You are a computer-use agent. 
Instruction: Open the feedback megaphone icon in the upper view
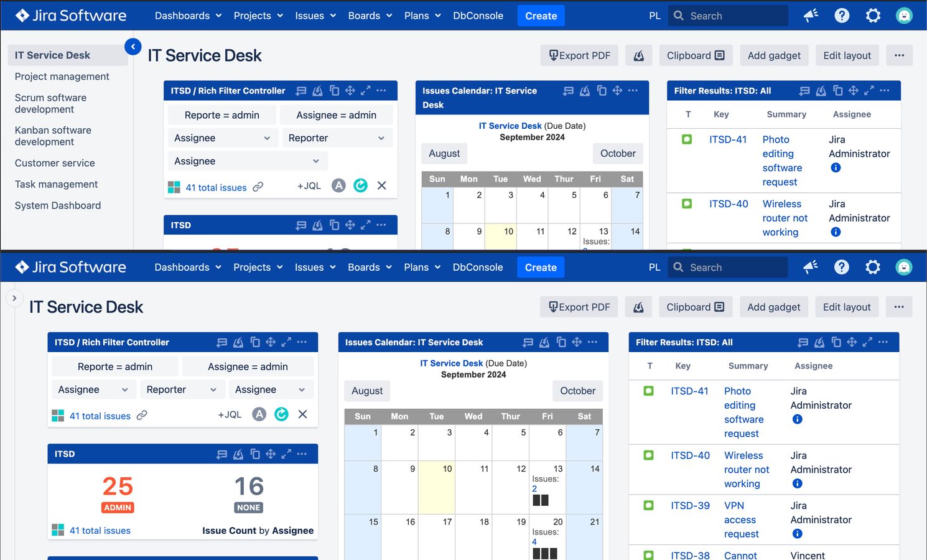pos(811,16)
